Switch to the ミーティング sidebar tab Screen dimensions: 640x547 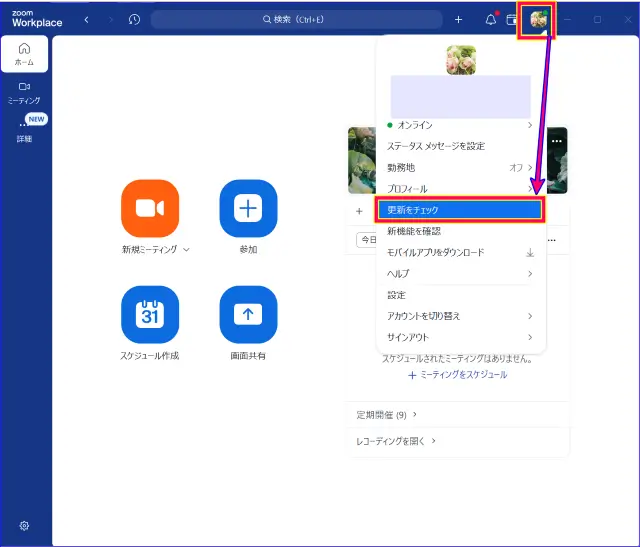tap(24, 92)
